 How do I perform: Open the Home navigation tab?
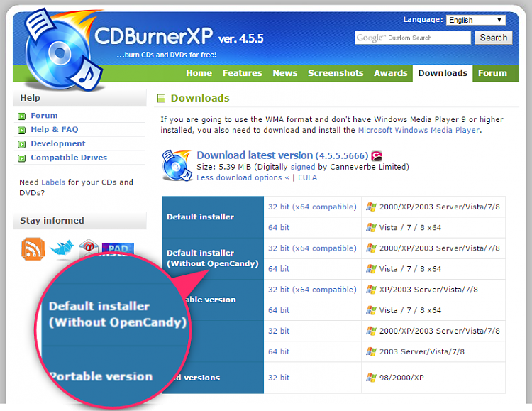click(199, 73)
